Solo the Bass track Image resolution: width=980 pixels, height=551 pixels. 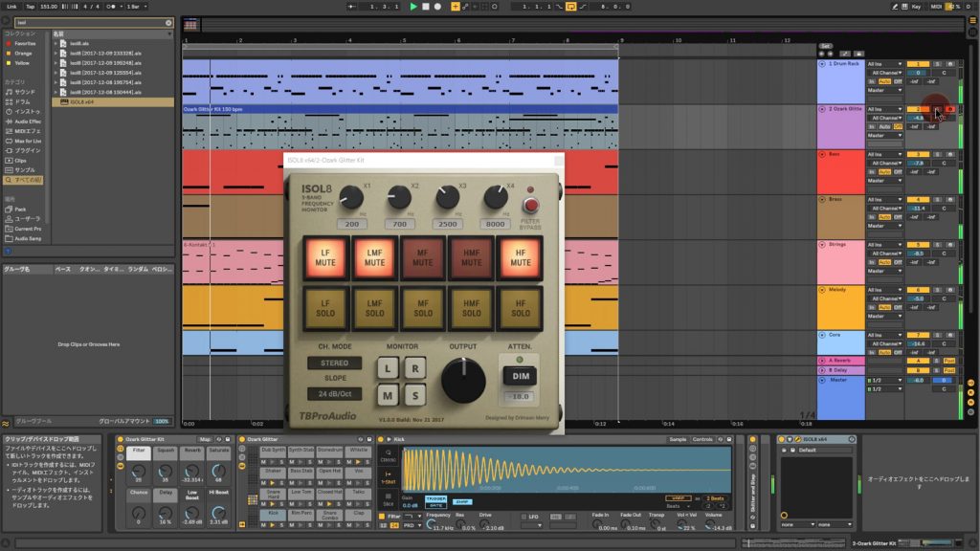937,154
